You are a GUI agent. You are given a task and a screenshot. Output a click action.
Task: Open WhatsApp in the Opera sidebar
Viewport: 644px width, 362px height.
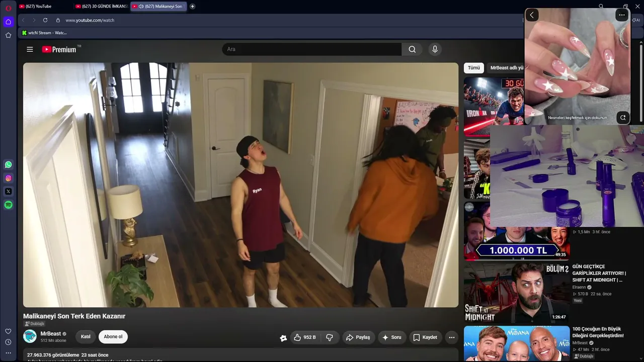click(x=8, y=164)
